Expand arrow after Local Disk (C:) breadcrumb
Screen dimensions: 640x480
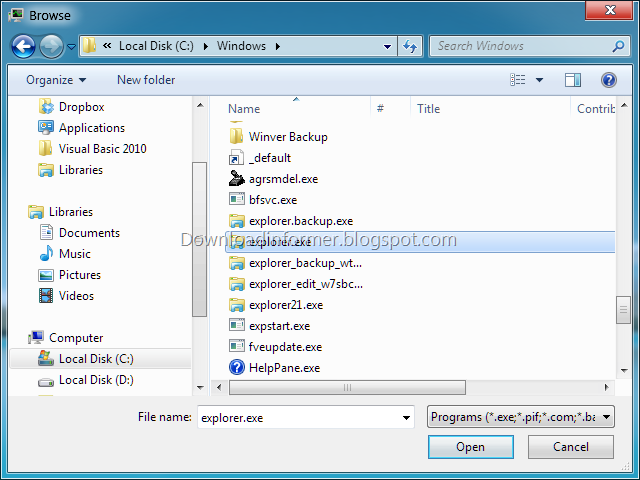point(206,46)
